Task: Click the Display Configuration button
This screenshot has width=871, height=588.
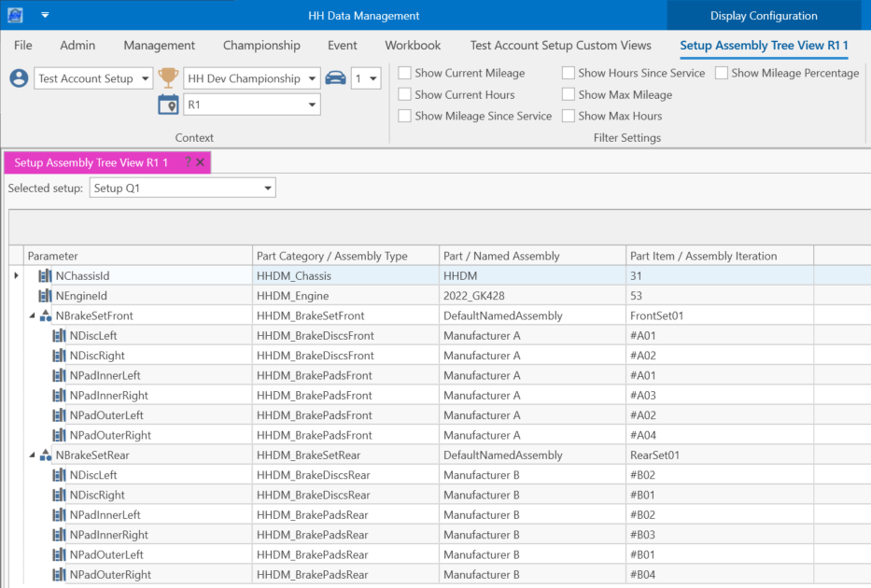Action: [764, 15]
